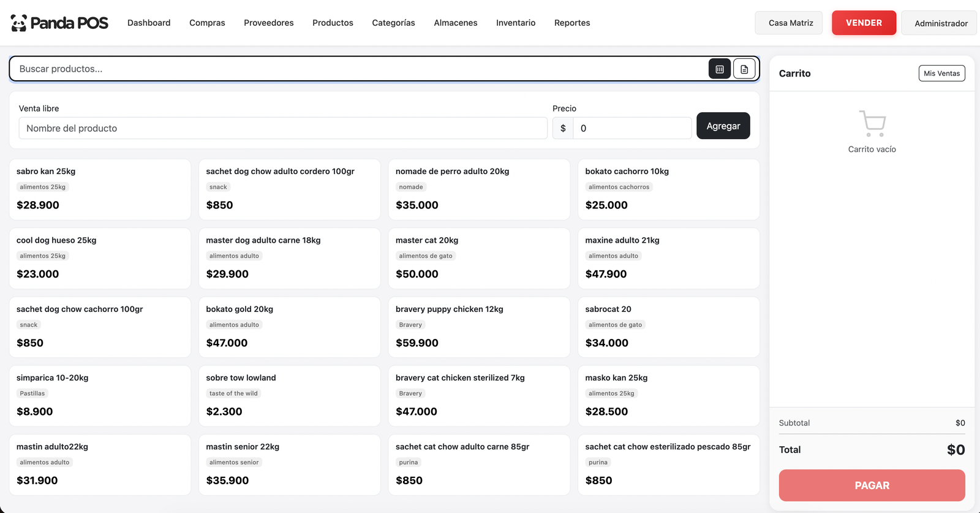This screenshot has height=513, width=980.
Task: Click the Precio amount field
Action: tap(631, 128)
